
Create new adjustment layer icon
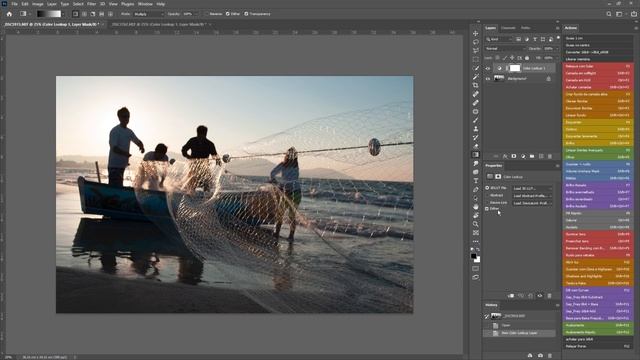pyautogui.click(x=523, y=156)
